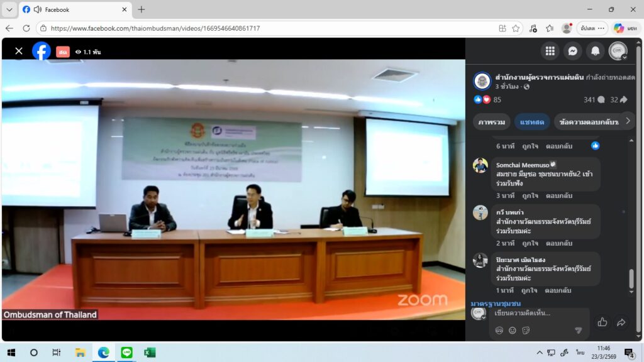644x362 pixels.
Task: Open the Facebook apps grid menu
Action: (x=550, y=51)
